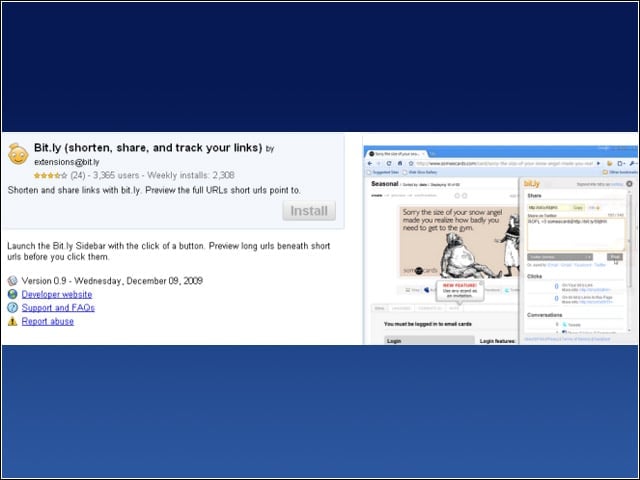The height and width of the screenshot is (480, 640).
Task: Click the Version 0.9 date text
Action: pyautogui.click(x=112, y=281)
